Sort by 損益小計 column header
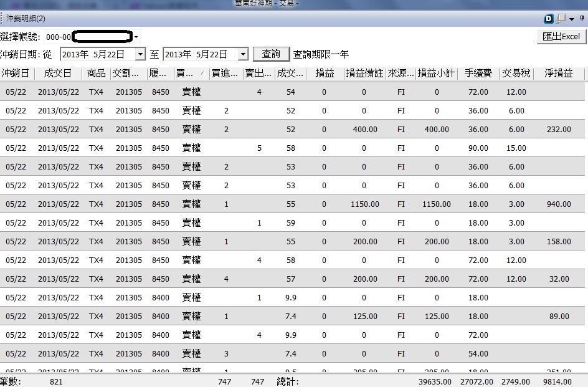Screen dimensions: 588x387 point(437,73)
